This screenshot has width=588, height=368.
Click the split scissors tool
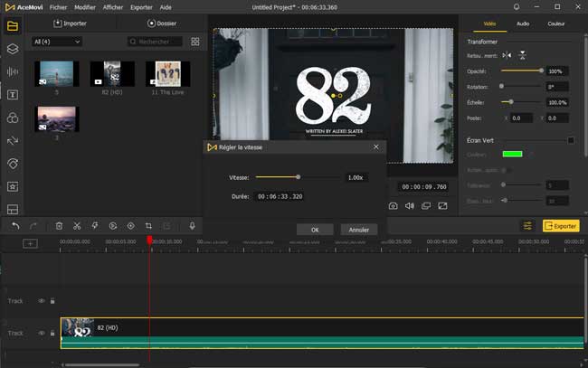coord(76,225)
